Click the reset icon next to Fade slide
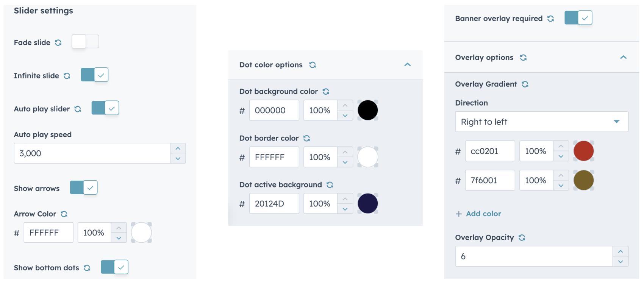Screen dimensions: 644x284 tap(58, 43)
